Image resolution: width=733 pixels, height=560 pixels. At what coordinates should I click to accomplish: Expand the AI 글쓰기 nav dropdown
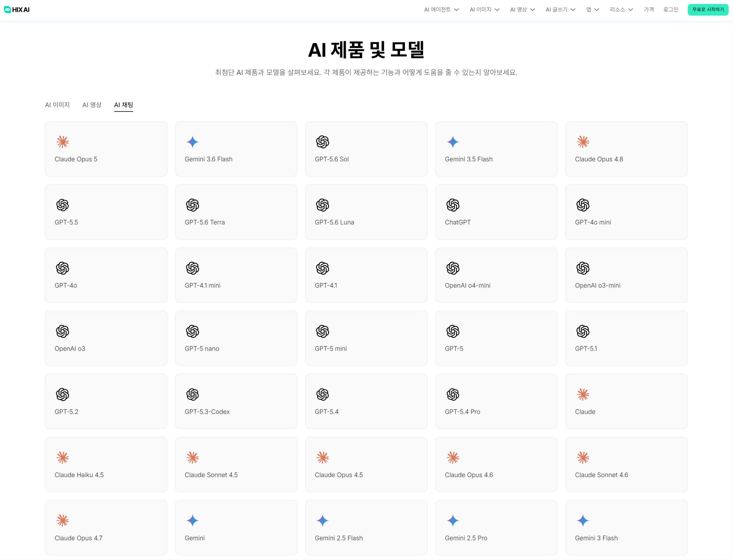[x=560, y=10]
